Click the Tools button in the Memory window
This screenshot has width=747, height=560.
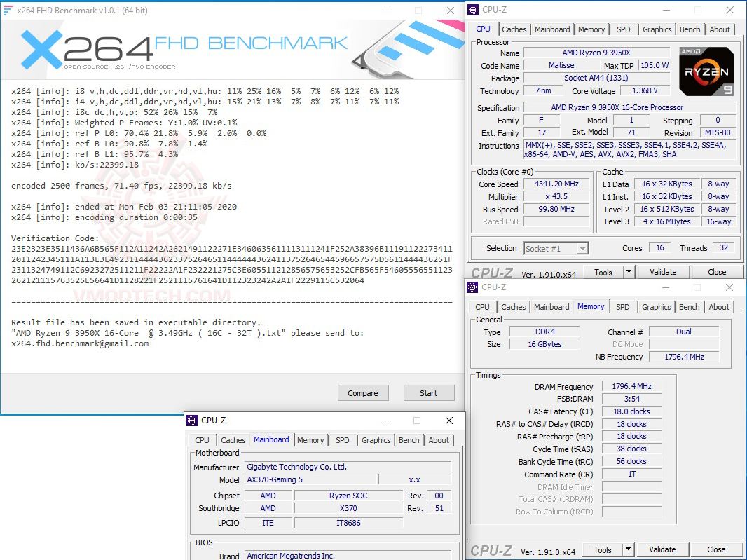click(603, 549)
